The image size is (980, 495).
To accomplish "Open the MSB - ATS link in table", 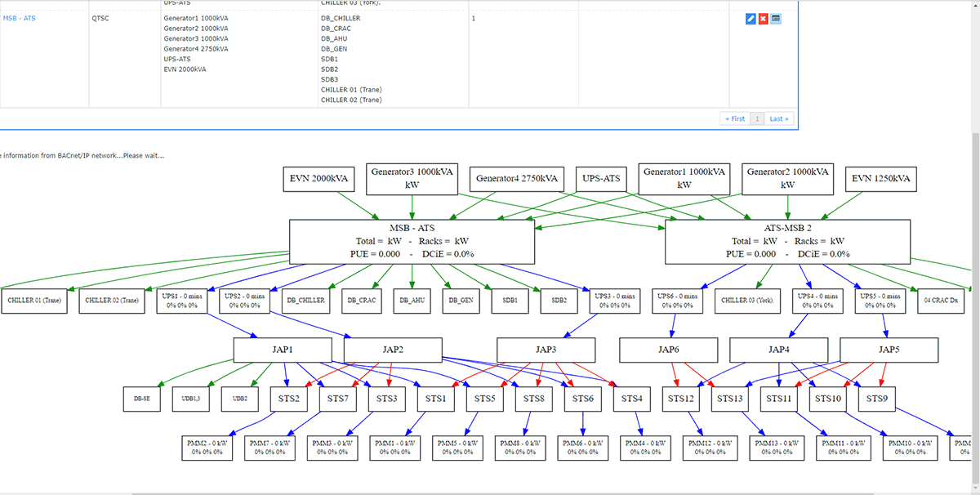I will point(21,18).
